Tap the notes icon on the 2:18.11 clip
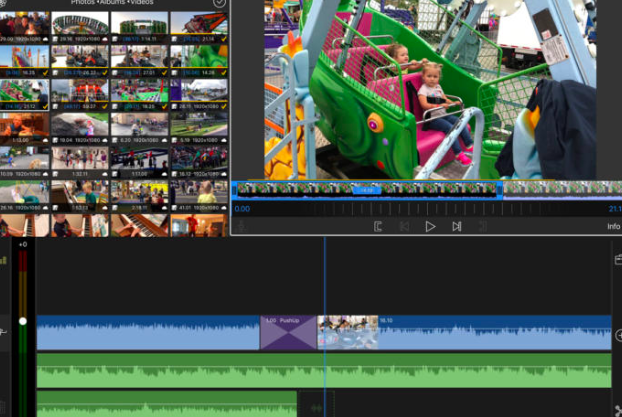The image size is (622, 417). point(115,208)
